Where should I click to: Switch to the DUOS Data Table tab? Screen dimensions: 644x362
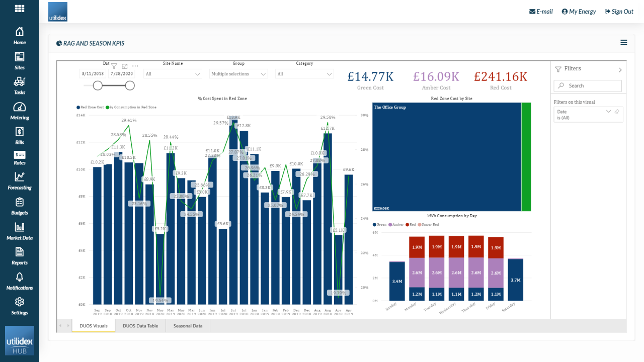click(140, 326)
